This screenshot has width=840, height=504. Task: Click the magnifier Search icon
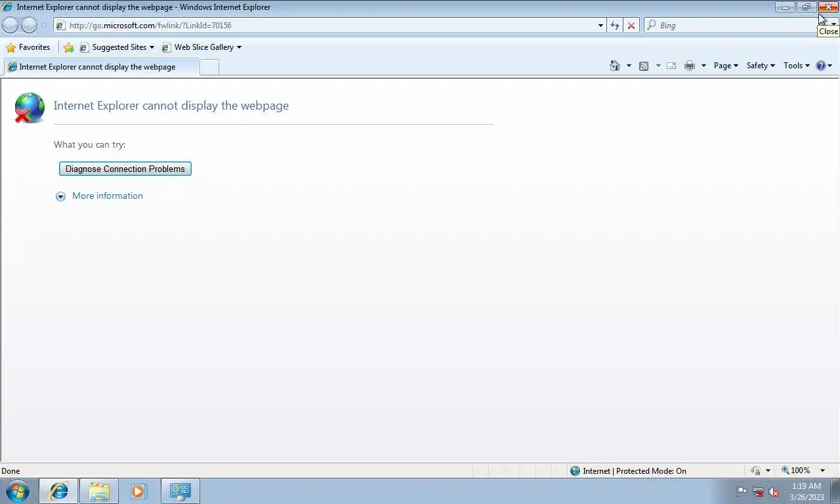[652, 26]
